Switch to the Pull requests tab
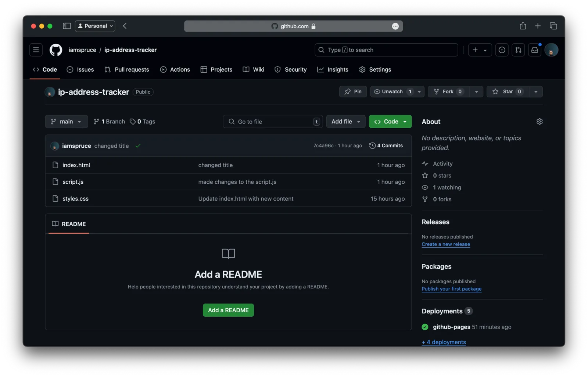Viewport: 588px width, 377px height. [x=127, y=69]
